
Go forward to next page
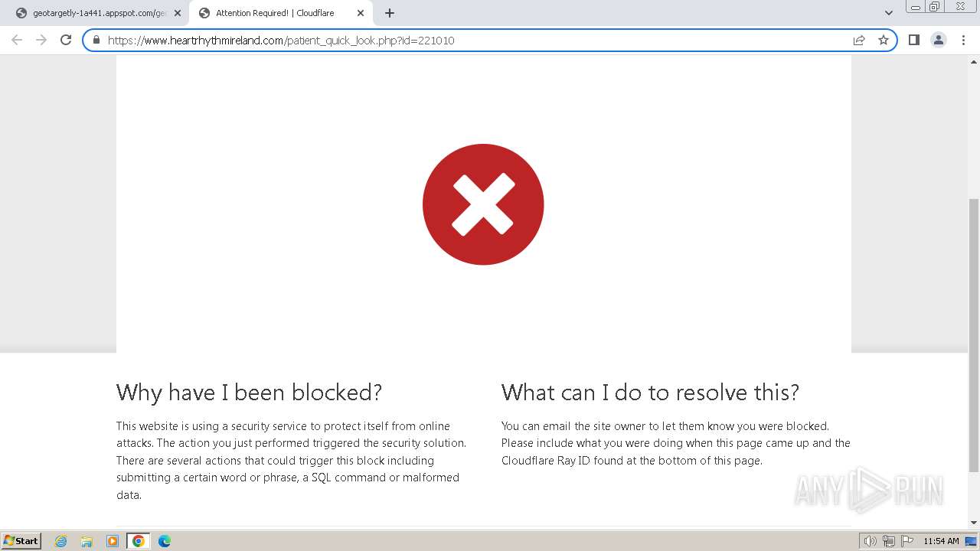click(41, 40)
